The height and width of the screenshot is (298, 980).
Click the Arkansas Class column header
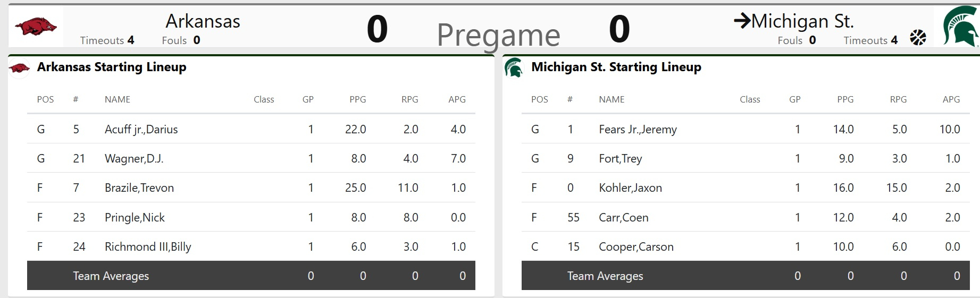tap(264, 99)
